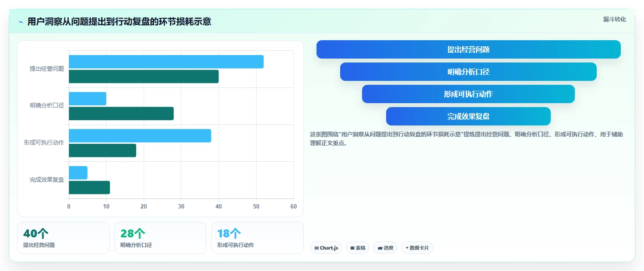This screenshot has height=271, width=644.
Task: Click the x-axis value 20
Action: pos(144,207)
